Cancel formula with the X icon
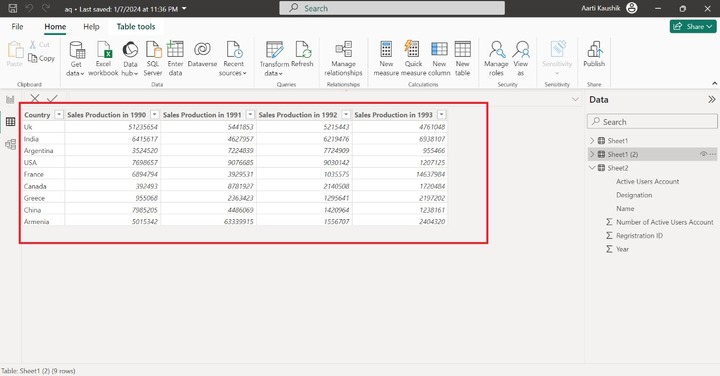 34,98
